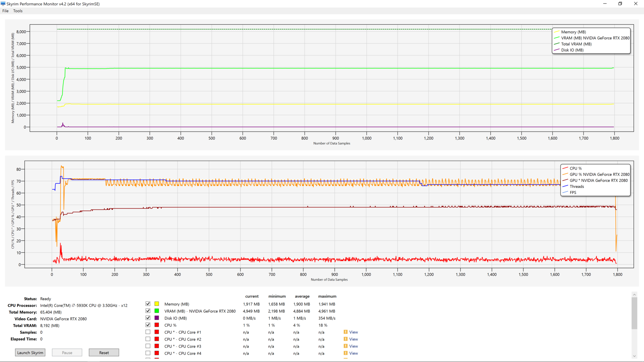Select FPS legend entry in bottom chart
644x362 pixels.
pos(570,192)
